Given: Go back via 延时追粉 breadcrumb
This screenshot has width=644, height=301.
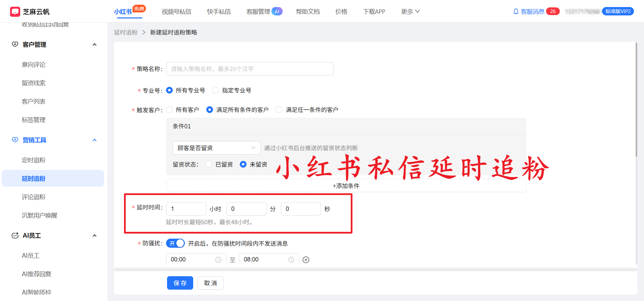Looking at the screenshot, I should [126, 32].
